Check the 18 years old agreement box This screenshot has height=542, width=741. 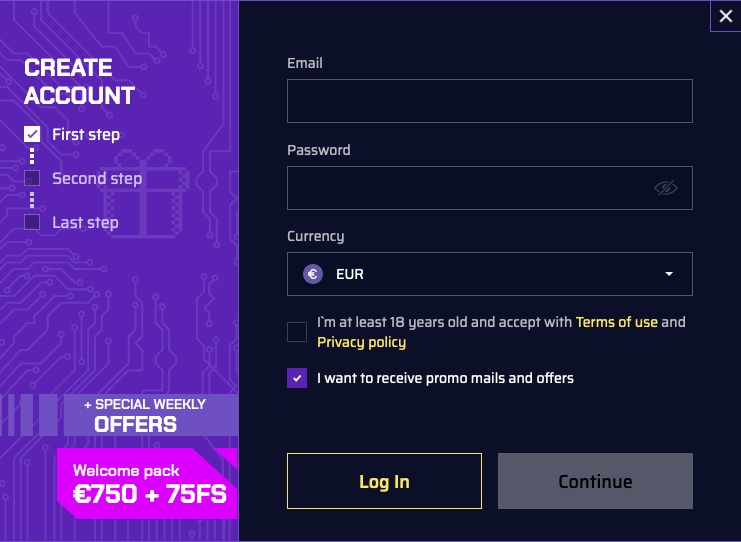coord(297,332)
